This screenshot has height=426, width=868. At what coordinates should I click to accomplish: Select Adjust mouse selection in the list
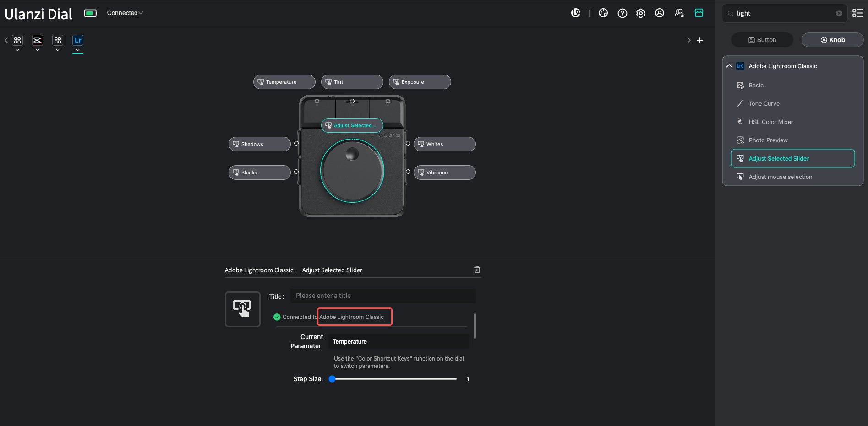(793, 177)
